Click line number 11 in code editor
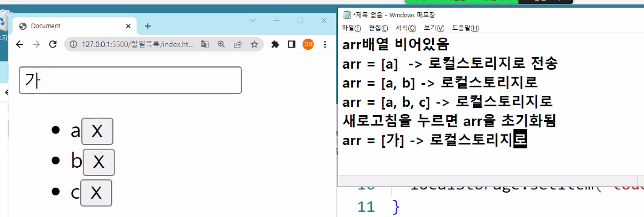Viewport: 644px width, 217px height. click(x=366, y=206)
